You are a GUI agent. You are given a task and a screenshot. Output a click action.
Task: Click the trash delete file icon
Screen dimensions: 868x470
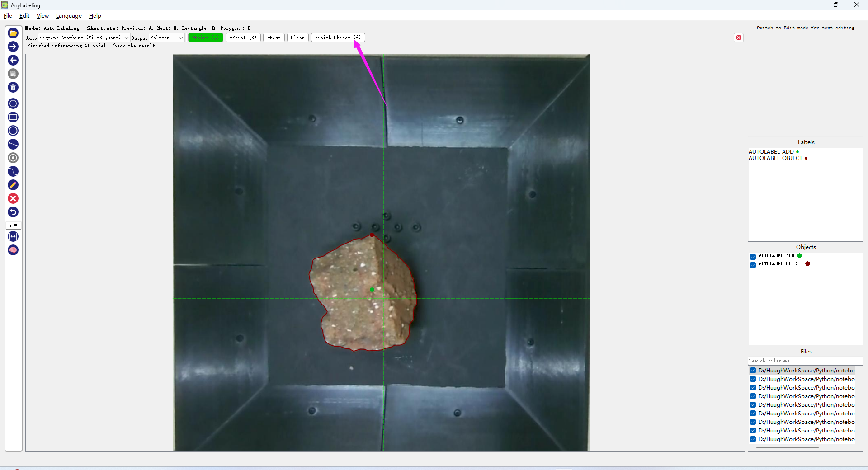tap(13, 87)
